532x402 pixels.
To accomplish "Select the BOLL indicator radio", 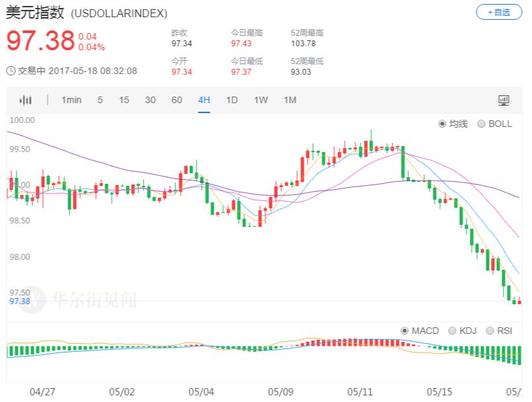I will click(481, 124).
